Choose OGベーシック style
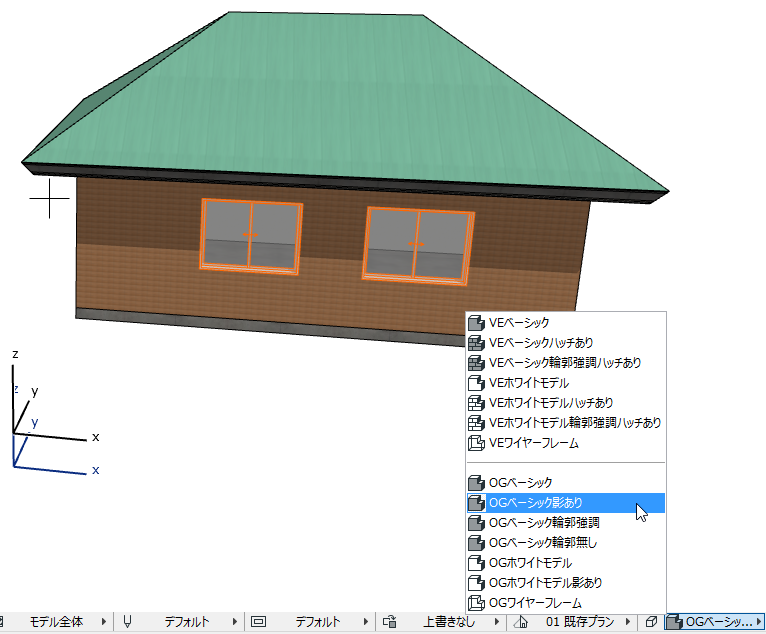Image resolution: width=766 pixels, height=634 pixels. (566, 483)
